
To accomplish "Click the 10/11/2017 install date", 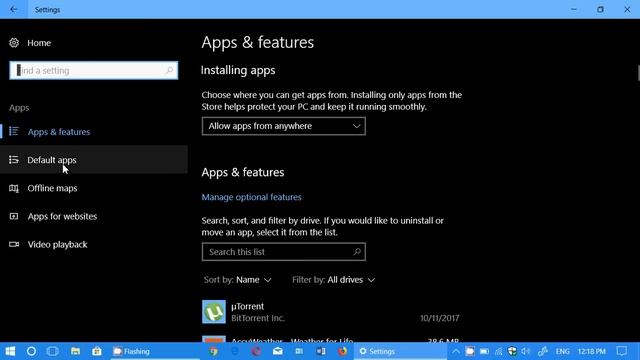I will [440, 318].
